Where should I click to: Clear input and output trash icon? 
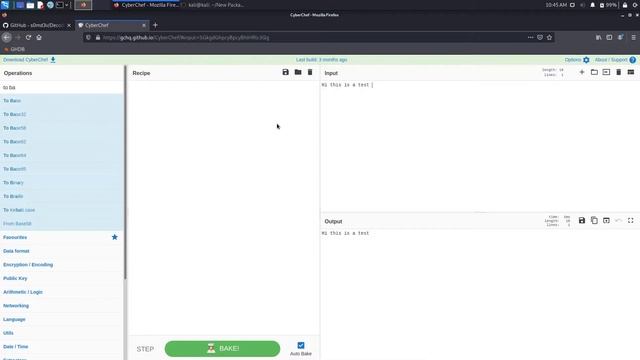[x=618, y=72]
